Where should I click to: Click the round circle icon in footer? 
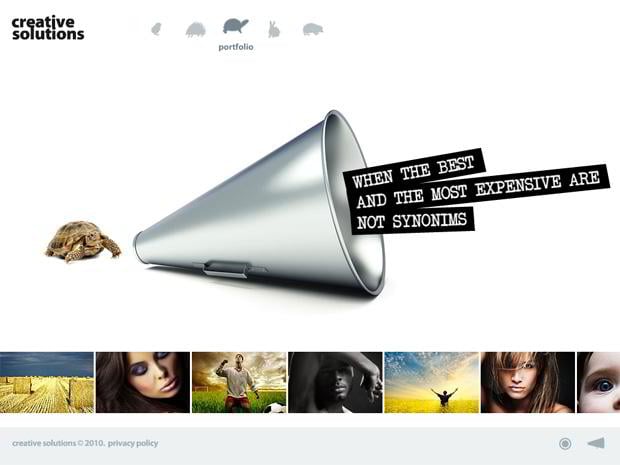pyautogui.click(x=565, y=444)
